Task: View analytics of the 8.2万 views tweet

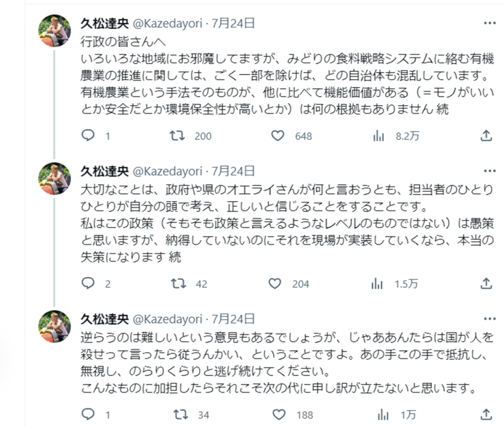Action: click(379, 136)
